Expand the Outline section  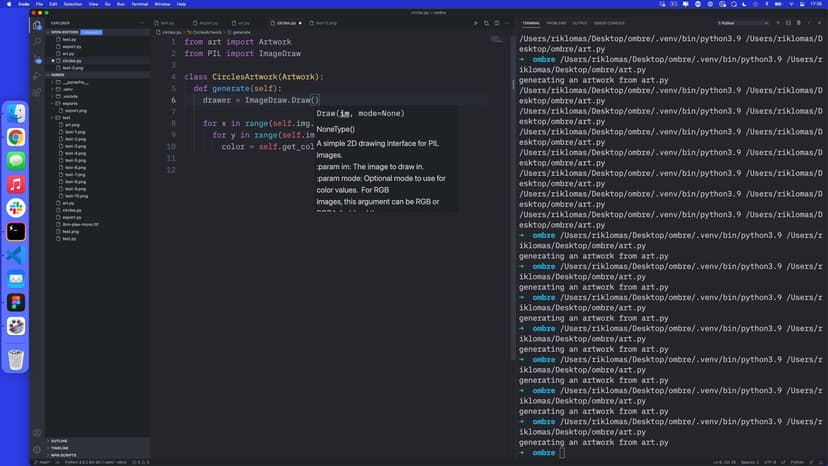click(59, 440)
